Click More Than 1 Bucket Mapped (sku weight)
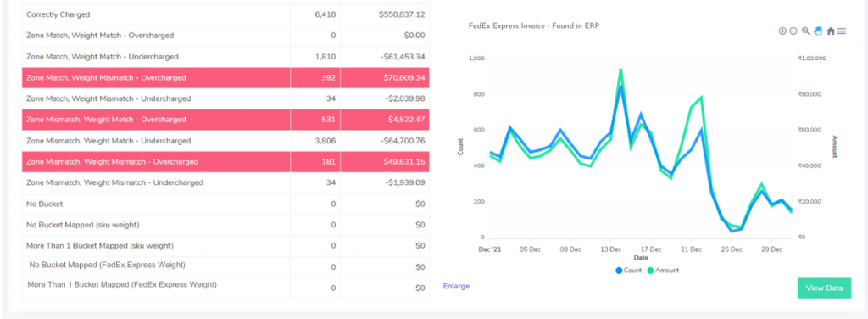 (100, 245)
